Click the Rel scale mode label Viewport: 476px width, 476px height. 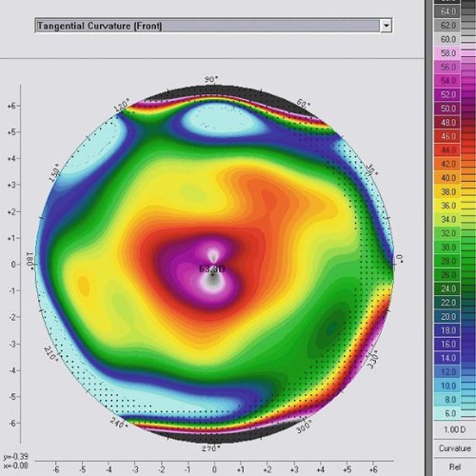pyautogui.click(x=455, y=466)
